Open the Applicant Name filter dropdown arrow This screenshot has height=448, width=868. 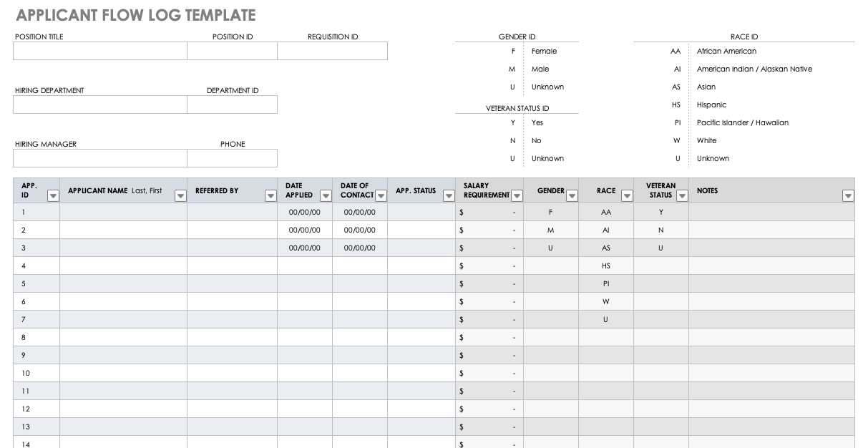point(180,195)
